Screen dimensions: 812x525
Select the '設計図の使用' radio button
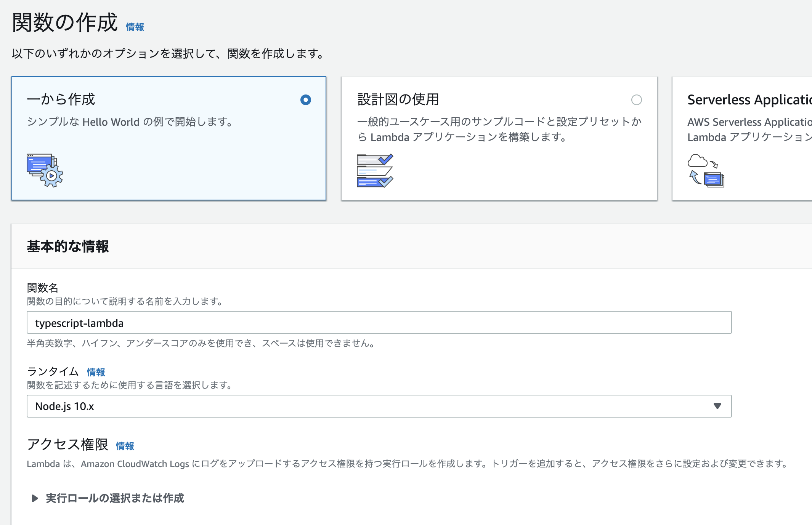pyautogui.click(x=636, y=100)
